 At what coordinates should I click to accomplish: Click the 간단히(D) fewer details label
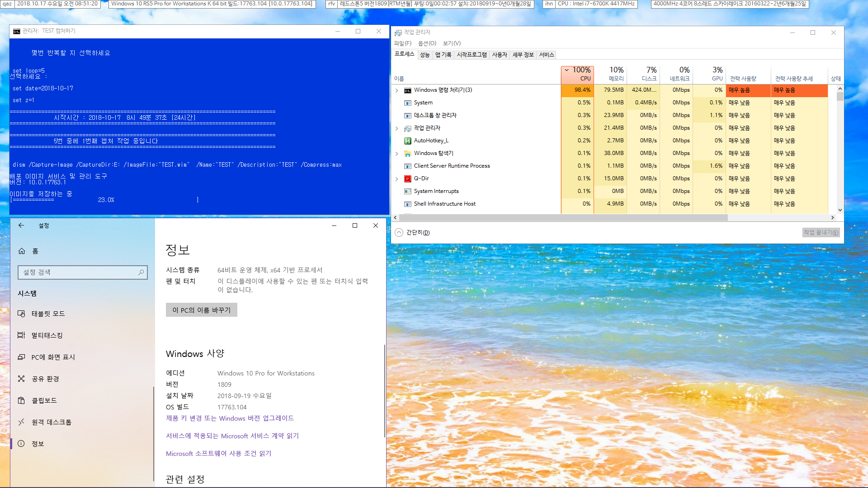[418, 233]
